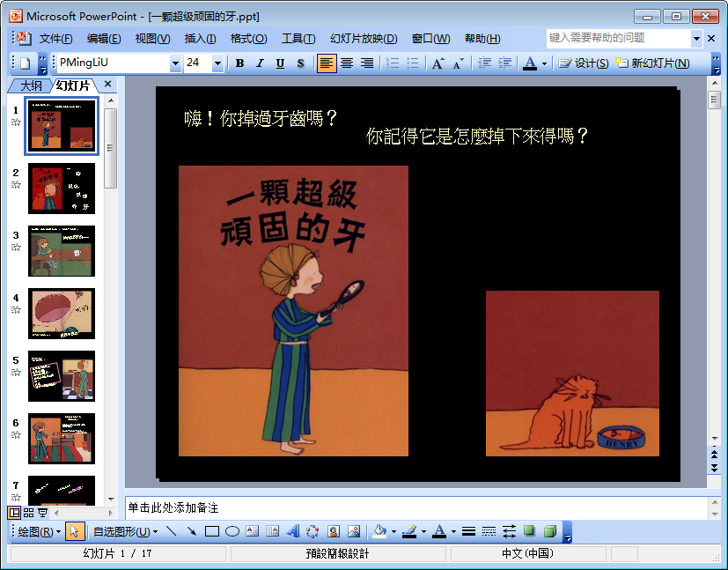This screenshot has width=728, height=570.
Task: Open the 设计(S) design pane
Action: click(x=584, y=63)
